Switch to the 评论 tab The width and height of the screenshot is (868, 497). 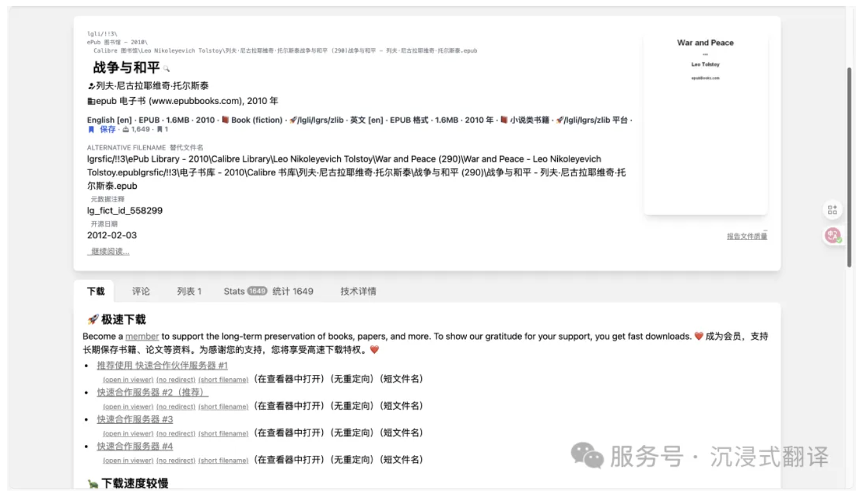pyautogui.click(x=141, y=292)
